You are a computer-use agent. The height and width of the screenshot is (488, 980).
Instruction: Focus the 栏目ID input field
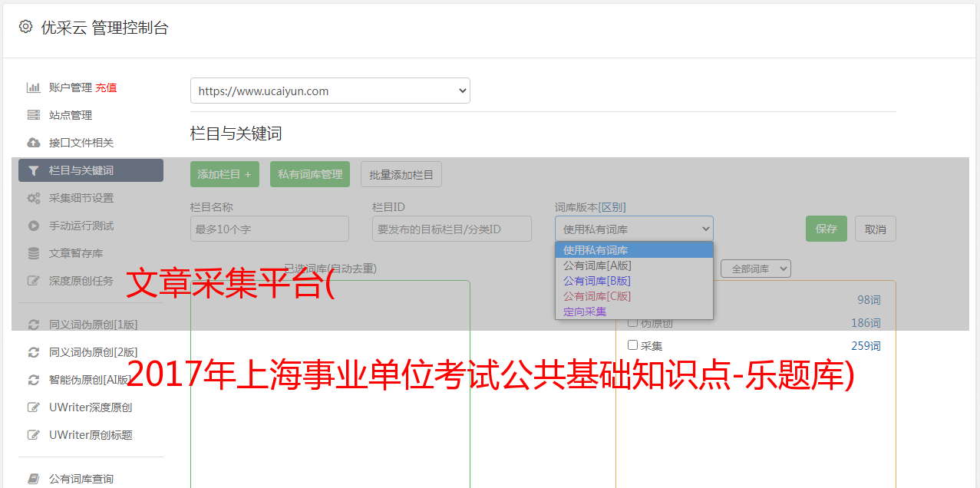[x=452, y=229]
